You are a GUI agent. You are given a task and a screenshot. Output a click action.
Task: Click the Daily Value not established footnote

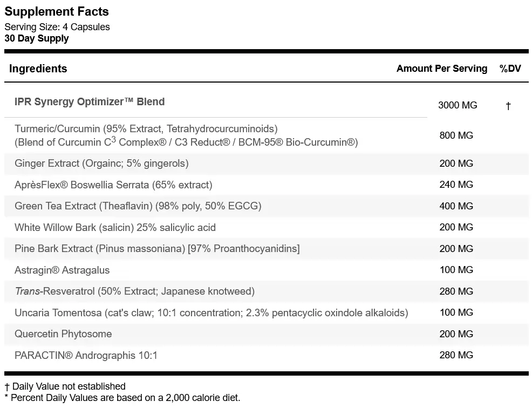pyautogui.click(x=65, y=386)
